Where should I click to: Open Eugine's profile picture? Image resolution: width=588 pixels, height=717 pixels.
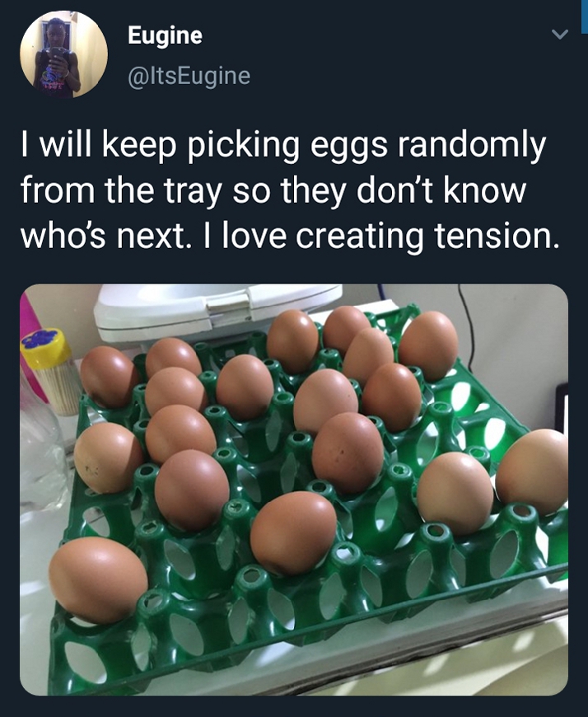click(x=63, y=54)
